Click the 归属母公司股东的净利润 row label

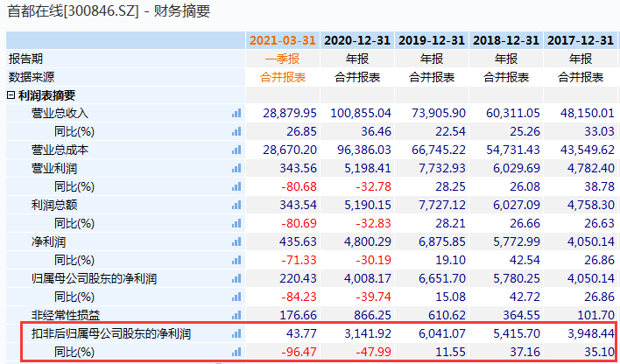(x=94, y=278)
